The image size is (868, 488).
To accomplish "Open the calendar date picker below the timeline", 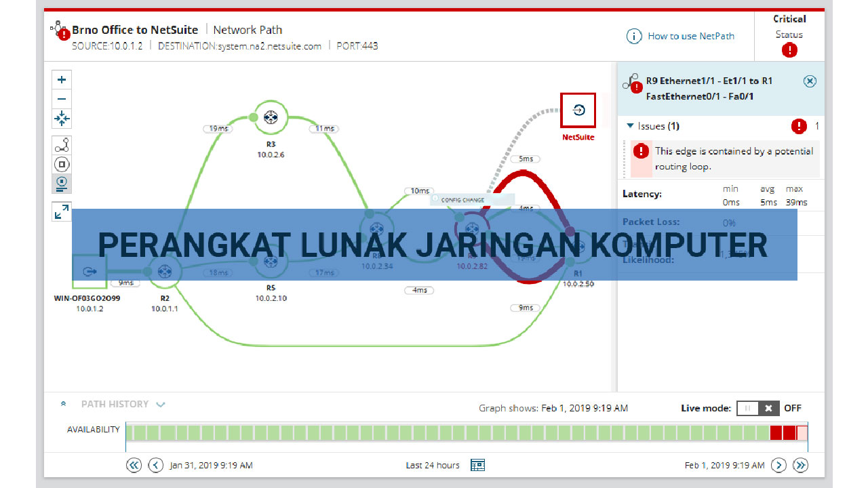I will click(x=477, y=465).
